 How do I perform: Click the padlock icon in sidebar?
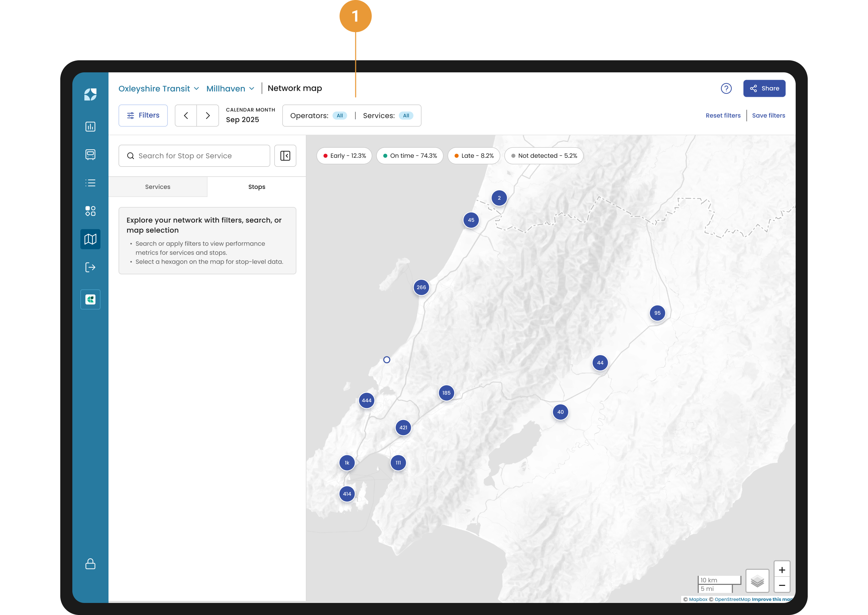(x=90, y=563)
